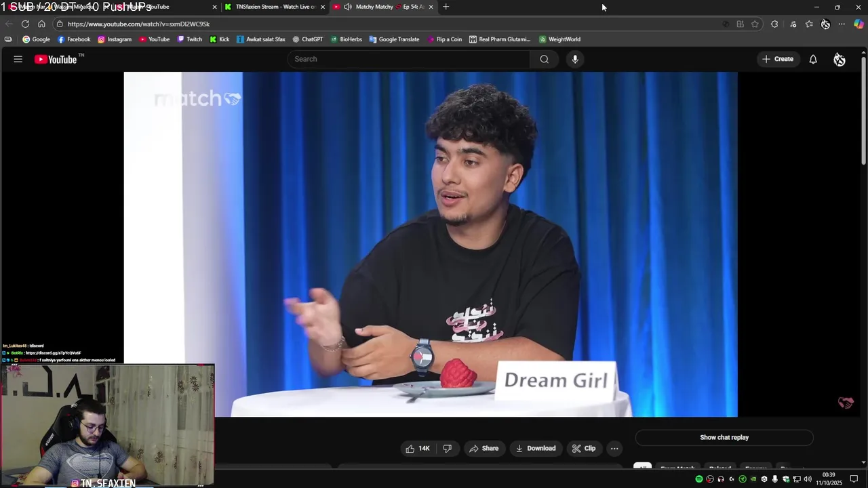Close the Matchy Matchy tab
Screen dimensions: 868x488
(x=431, y=7)
